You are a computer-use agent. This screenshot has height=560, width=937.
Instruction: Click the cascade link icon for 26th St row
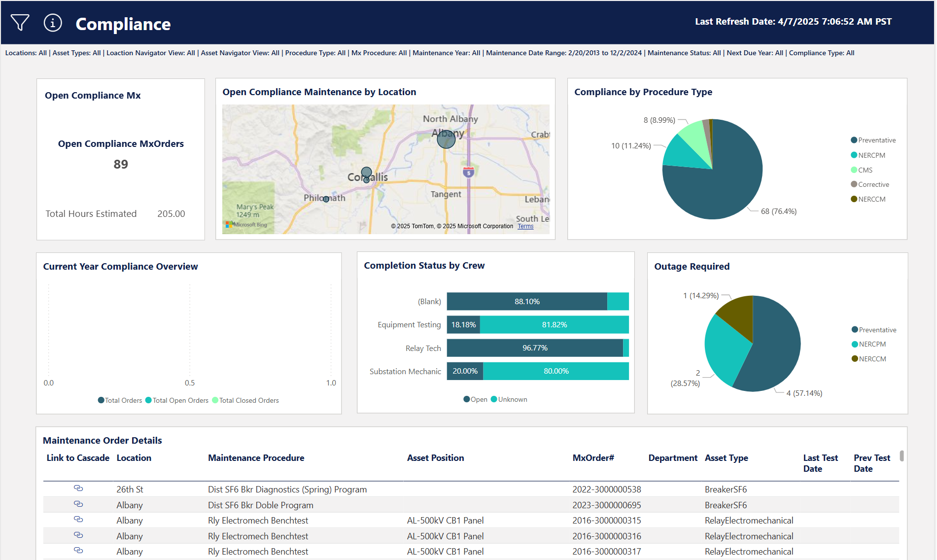click(x=78, y=489)
